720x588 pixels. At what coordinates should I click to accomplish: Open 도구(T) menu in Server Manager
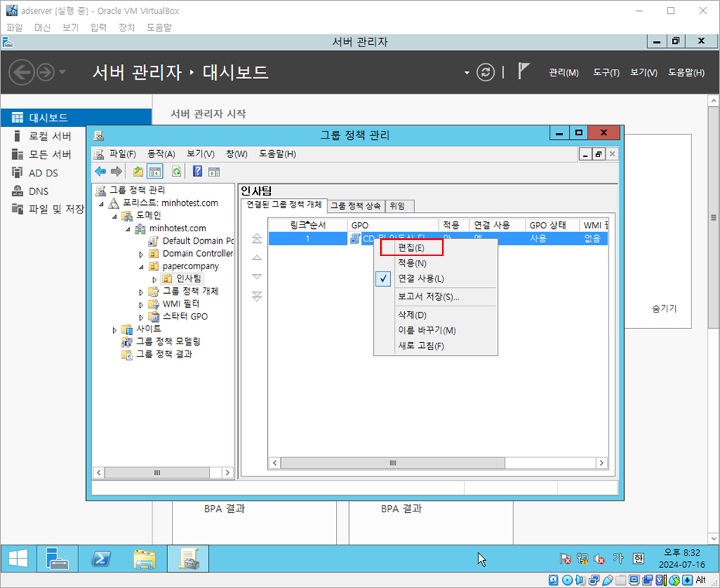(606, 73)
